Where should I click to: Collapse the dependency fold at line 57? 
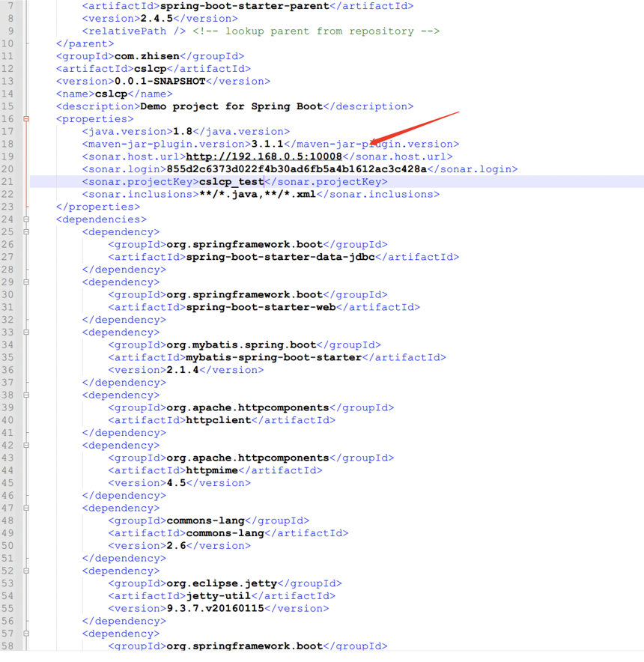tap(26, 634)
